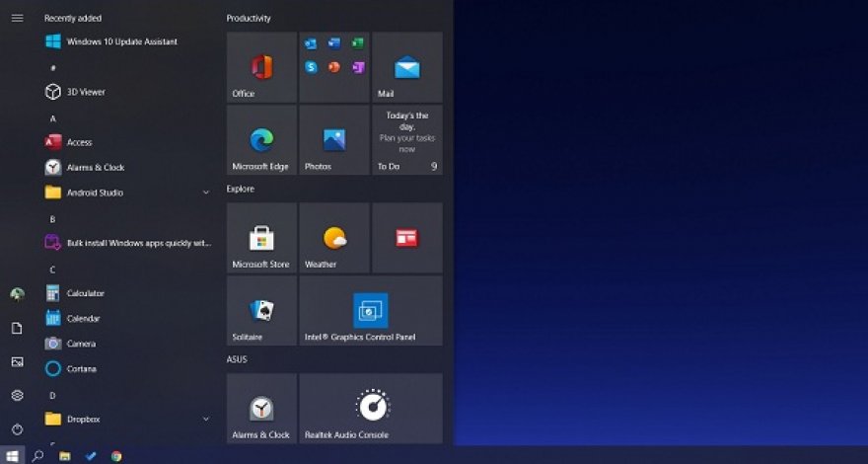868x464 pixels.
Task: Click the letter C section header
Action: 53,270
